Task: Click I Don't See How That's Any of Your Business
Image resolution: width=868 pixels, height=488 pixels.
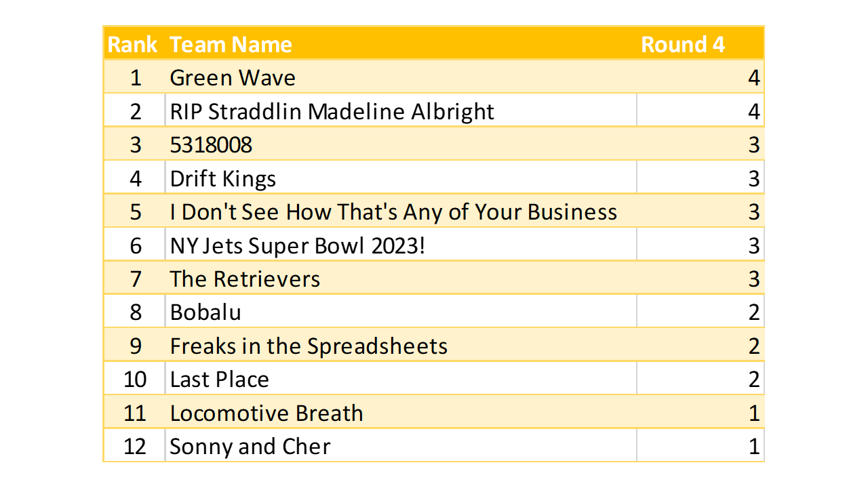Action: [x=393, y=211]
